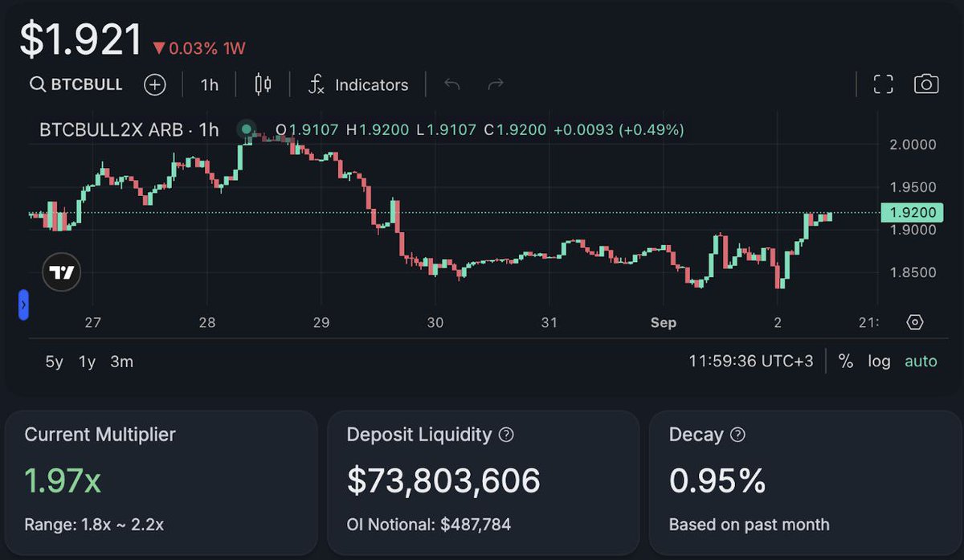The image size is (964, 560).
Task: Open the 1h interval dropdown
Action: (x=209, y=84)
